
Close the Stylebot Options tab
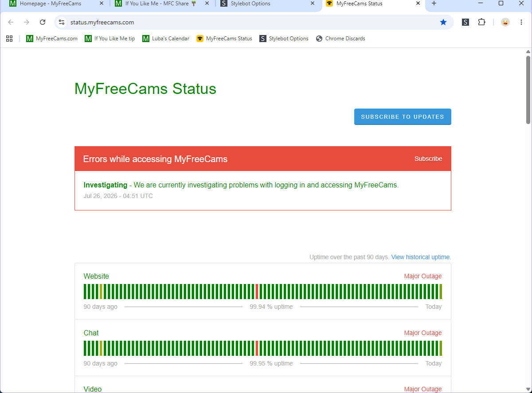point(313,4)
